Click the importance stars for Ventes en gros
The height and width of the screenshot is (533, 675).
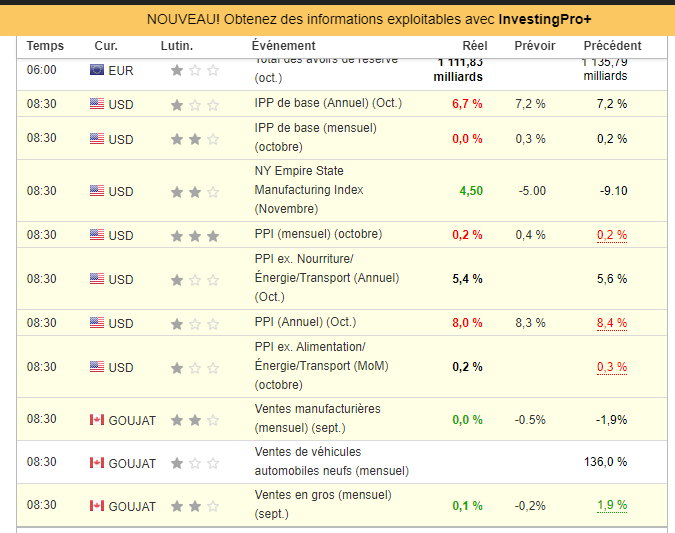[194, 506]
